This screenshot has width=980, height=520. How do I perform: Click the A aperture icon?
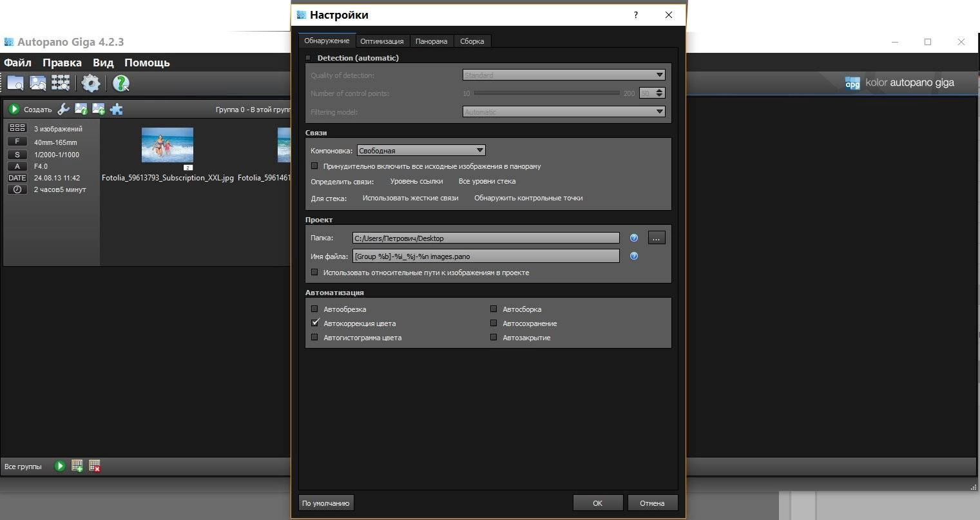17,166
